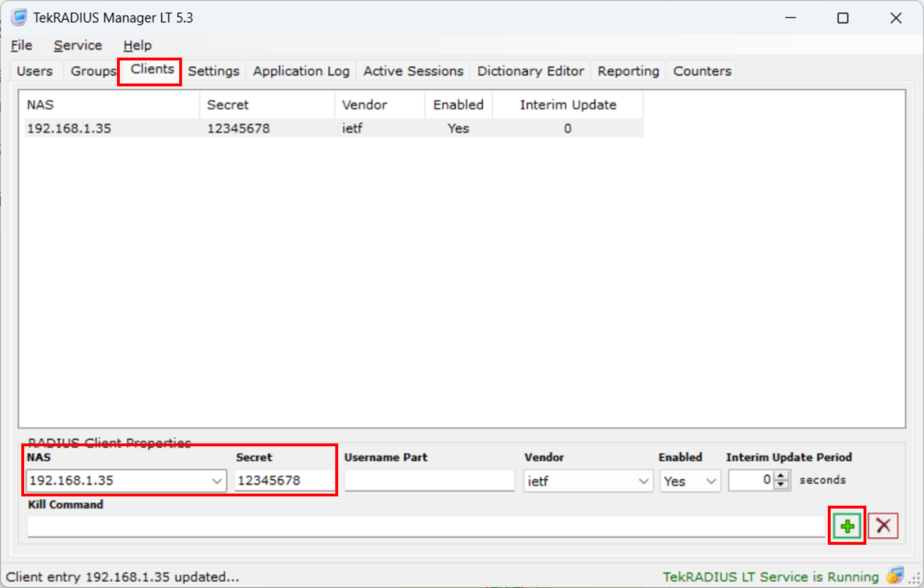Screen dimensions: 924x588
Task: Click the Yes enabled cell in list
Action: point(459,128)
